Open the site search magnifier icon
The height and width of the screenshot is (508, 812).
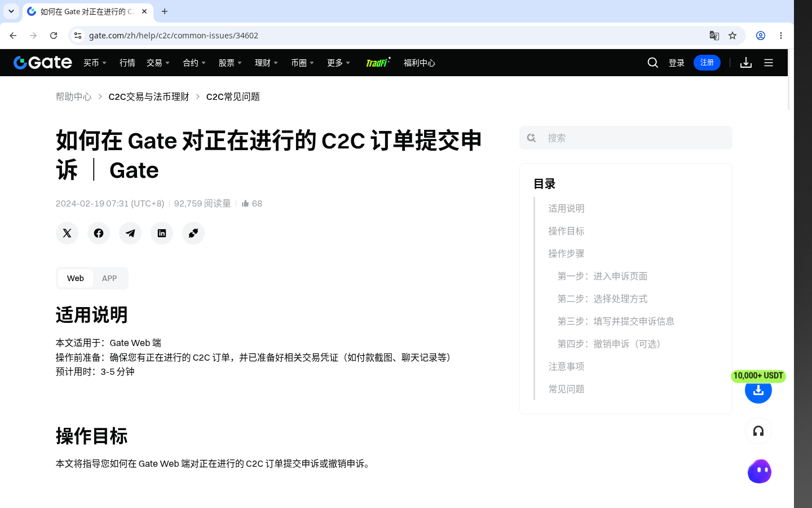pyautogui.click(x=653, y=63)
